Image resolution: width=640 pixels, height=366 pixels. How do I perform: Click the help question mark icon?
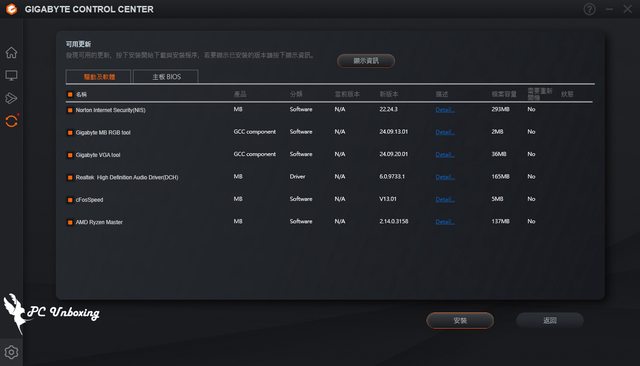click(x=589, y=9)
